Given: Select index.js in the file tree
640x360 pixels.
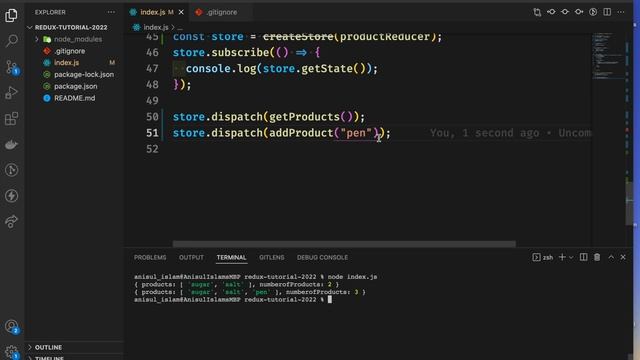Looking at the screenshot, I should (67, 62).
